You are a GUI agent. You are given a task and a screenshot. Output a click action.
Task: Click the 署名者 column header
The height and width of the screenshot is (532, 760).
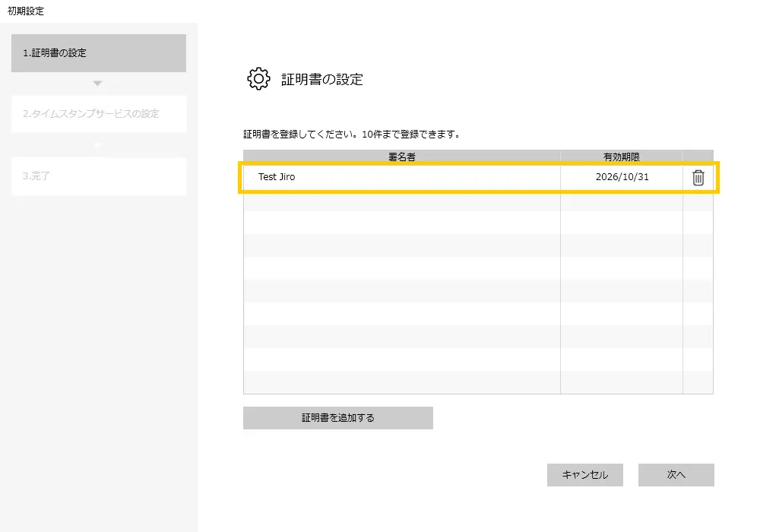[x=401, y=157]
